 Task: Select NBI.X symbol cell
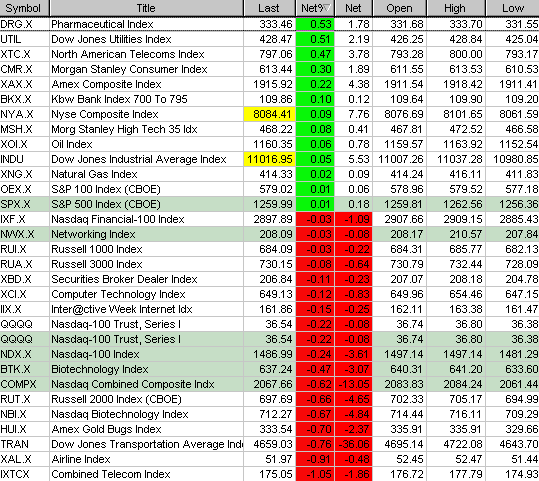coord(24,414)
